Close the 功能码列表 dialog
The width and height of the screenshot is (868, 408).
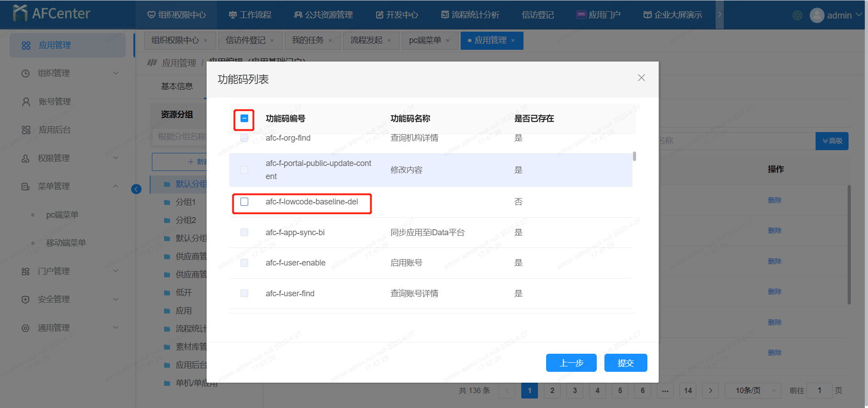tap(641, 78)
